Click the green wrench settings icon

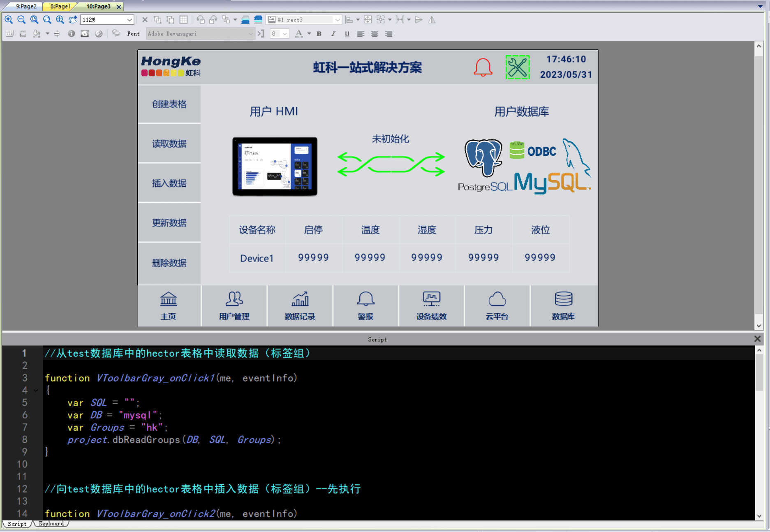point(517,67)
